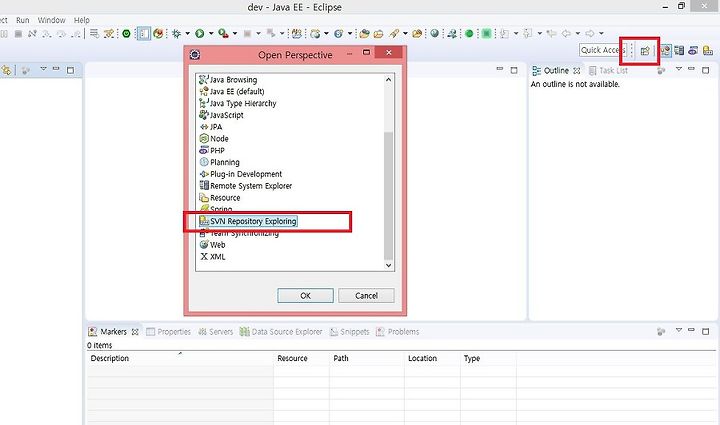Open the Run Last Tool dropdown arrow
720x425 pixels.
pos(235,34)
